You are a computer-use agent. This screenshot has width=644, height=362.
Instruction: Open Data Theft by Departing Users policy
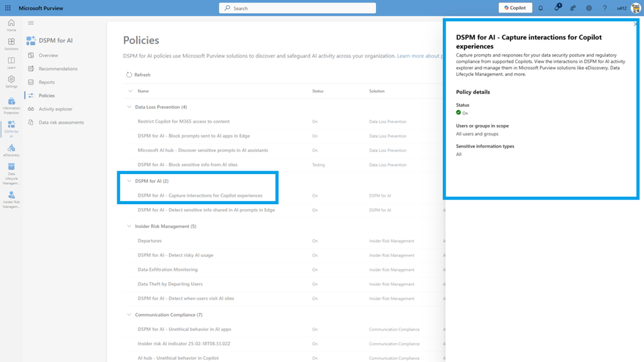click(170, 284)
